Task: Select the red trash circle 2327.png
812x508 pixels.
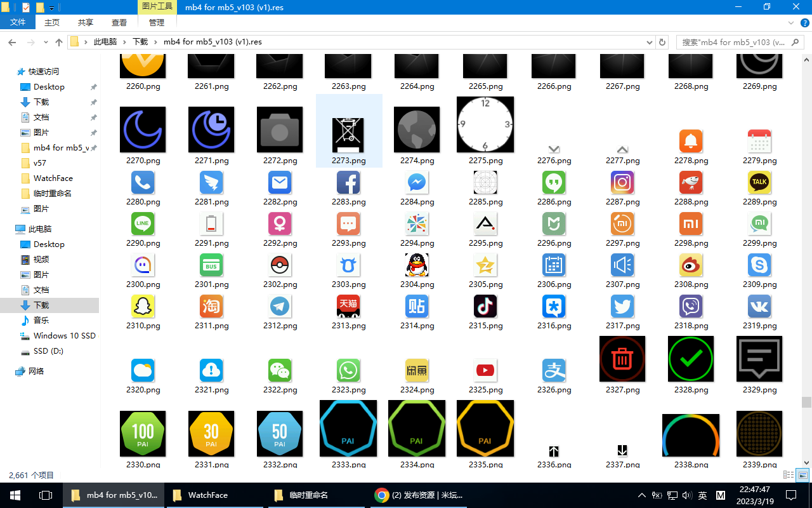Action: (x=622, y=359)
